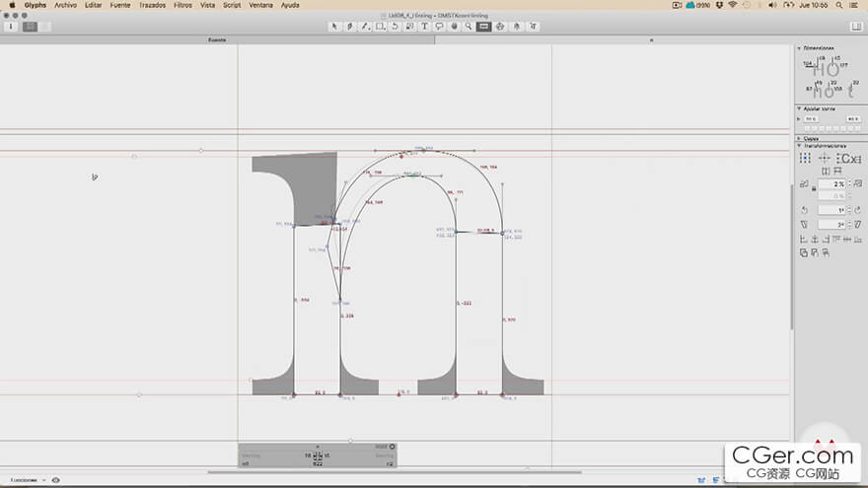Click the left Ajustar curva percentage field
Viewport: 868px width, 488px height.
811,119
